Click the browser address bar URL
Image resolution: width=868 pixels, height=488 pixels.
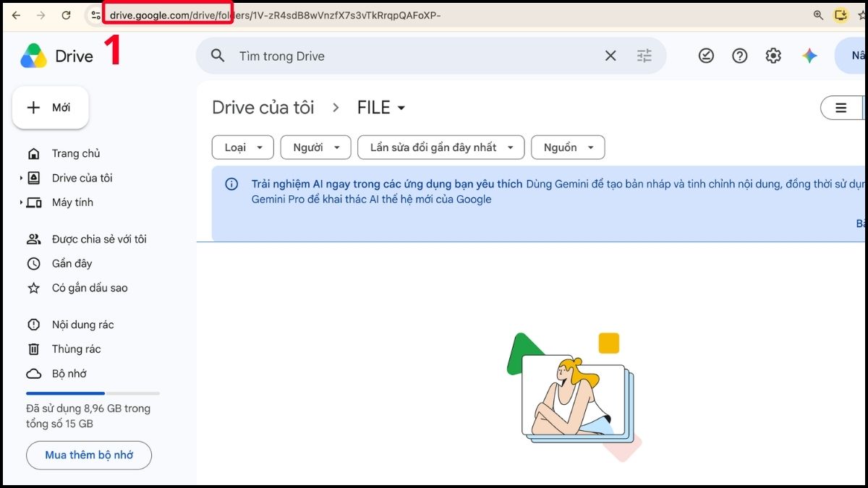pyautogui.click(x=275, y=14)
